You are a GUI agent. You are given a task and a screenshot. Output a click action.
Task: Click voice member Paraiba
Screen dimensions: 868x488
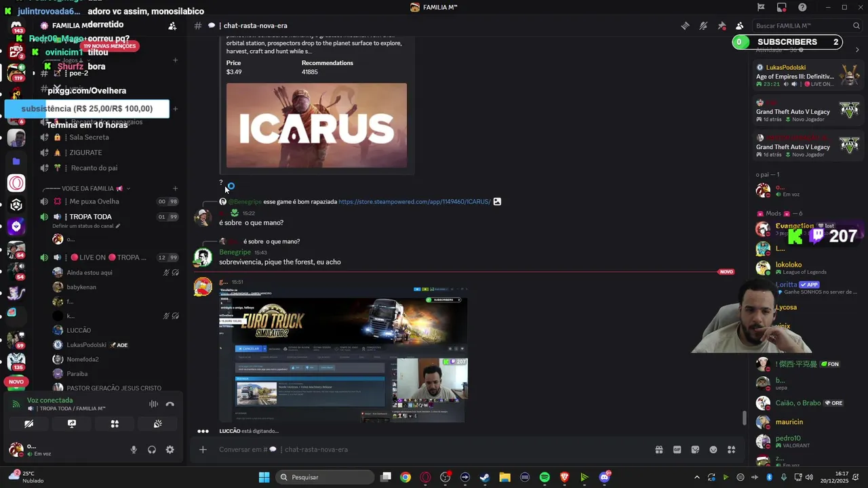[x=77, y=373]
